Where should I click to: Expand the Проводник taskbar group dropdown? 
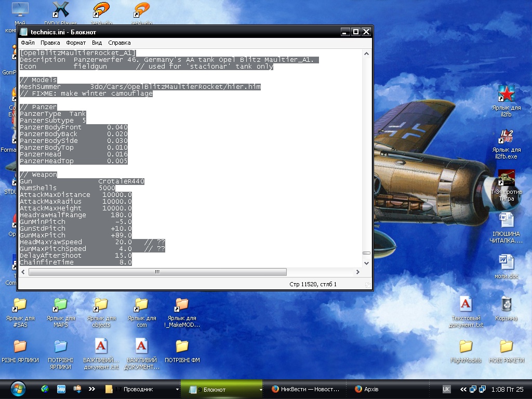(x=177, y=389)
